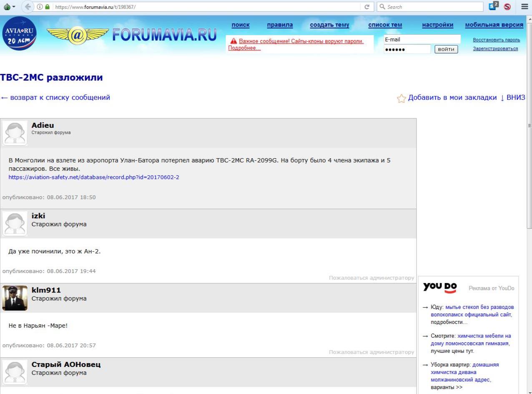
Task: Click the timestamp 08.06.2017 20:57
Action: (x=71, y=346)
